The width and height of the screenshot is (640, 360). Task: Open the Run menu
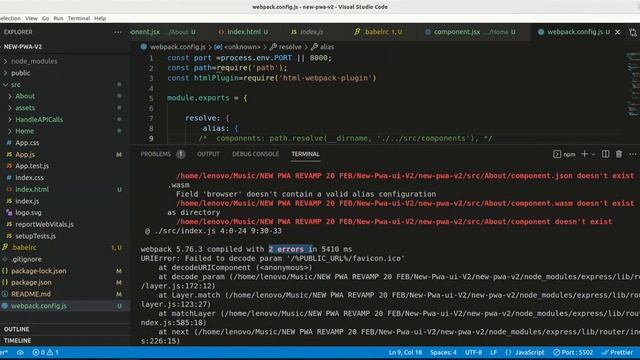(x=58, y=18)
